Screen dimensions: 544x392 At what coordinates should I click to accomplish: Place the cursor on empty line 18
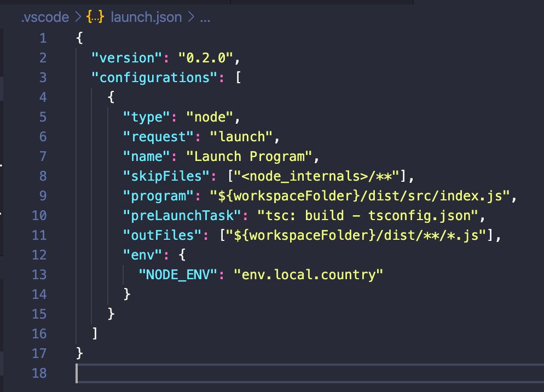164,373
